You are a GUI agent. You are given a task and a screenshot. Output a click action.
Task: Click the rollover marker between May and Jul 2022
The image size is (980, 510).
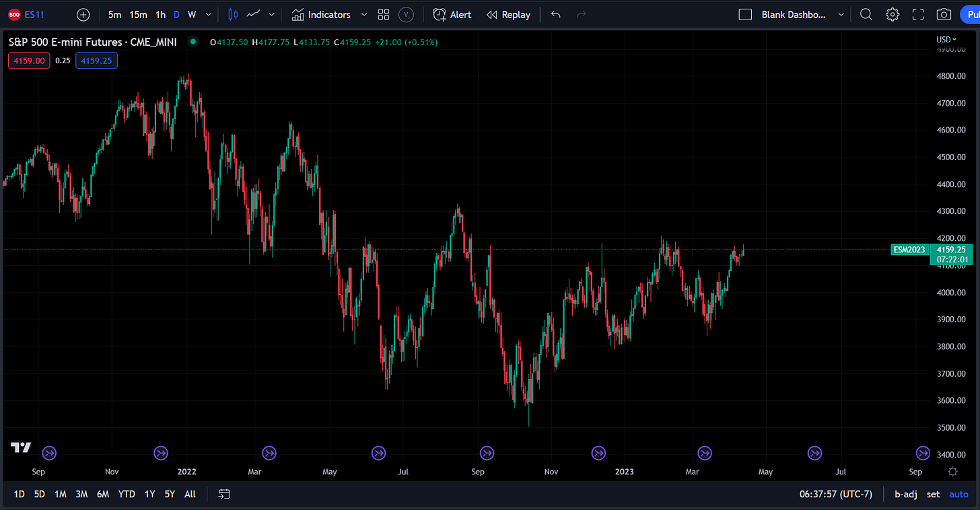pos(379,453)
